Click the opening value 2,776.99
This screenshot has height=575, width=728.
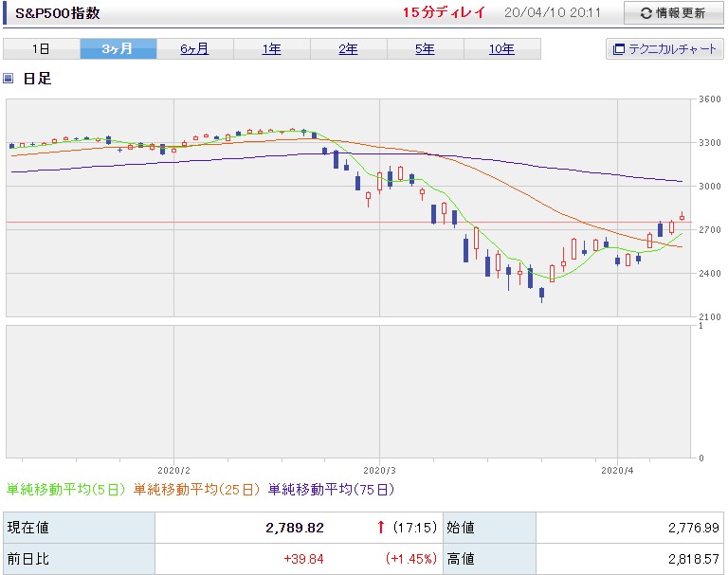[694, 528]
